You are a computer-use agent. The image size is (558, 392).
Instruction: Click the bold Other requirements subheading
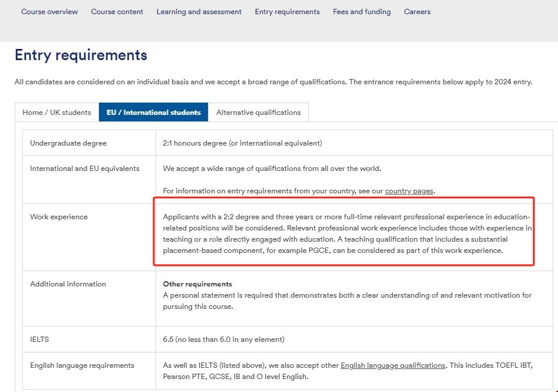pos(197,284)
